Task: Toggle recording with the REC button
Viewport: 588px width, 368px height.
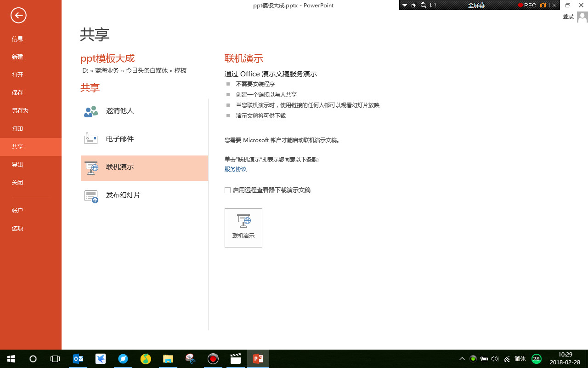Action: point(527,5)
